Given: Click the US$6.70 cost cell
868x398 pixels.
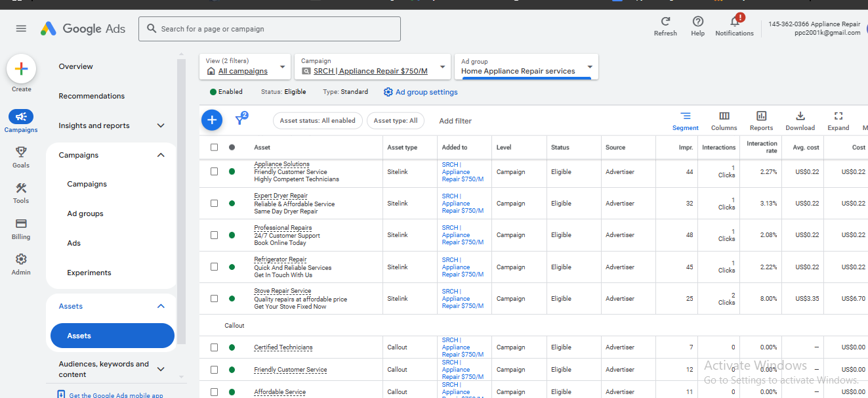Looking at the screenshot, I should pyautogui.click(x=854, y=298).
